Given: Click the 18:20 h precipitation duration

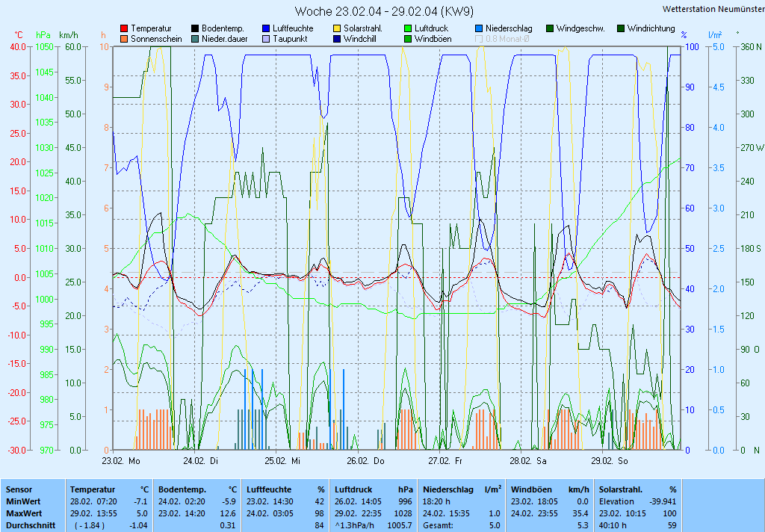Looking at the screenshot, I should pos(436,501).
